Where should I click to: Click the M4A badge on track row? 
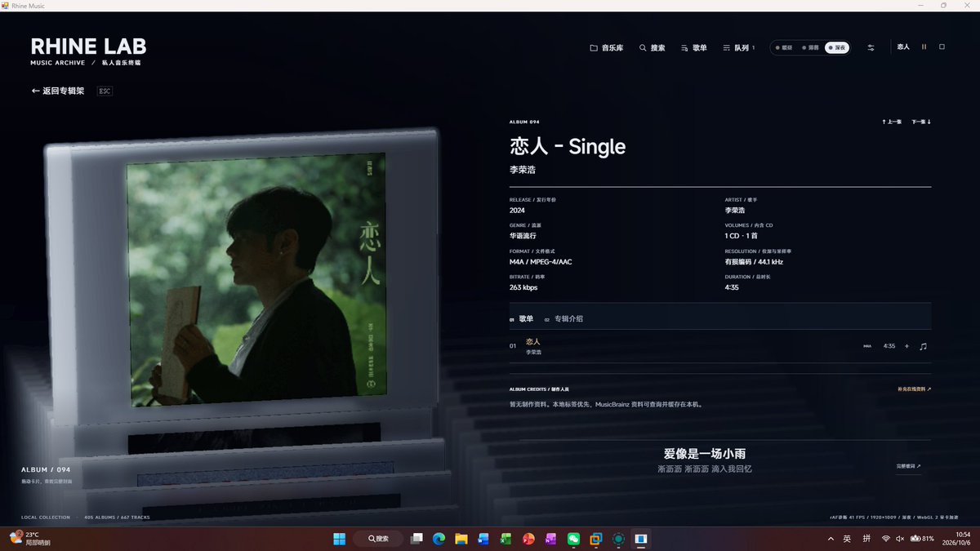click(867, 346)
